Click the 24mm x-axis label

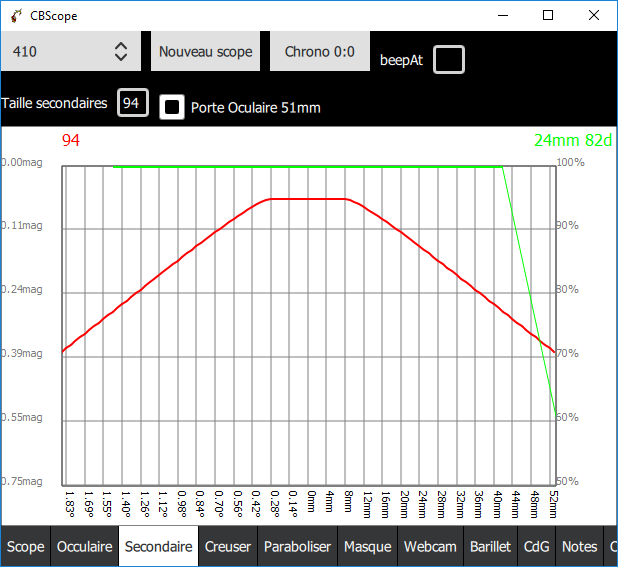pos(423,504)
